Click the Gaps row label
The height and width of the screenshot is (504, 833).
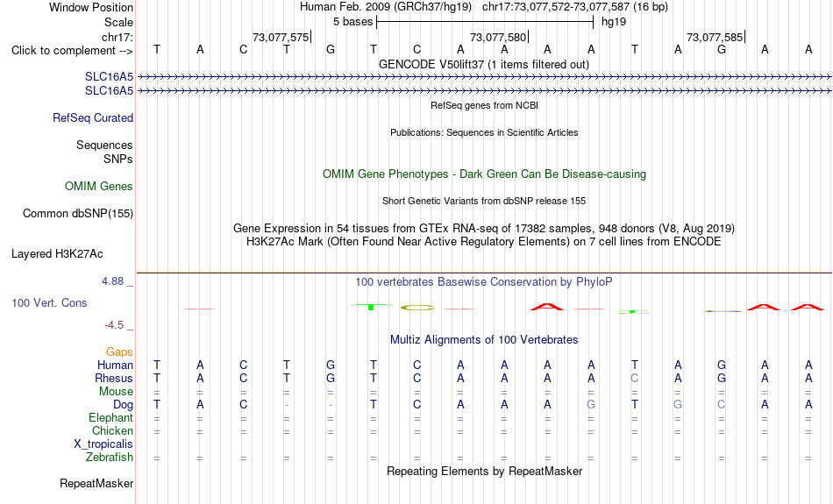(x=119, y=352)
